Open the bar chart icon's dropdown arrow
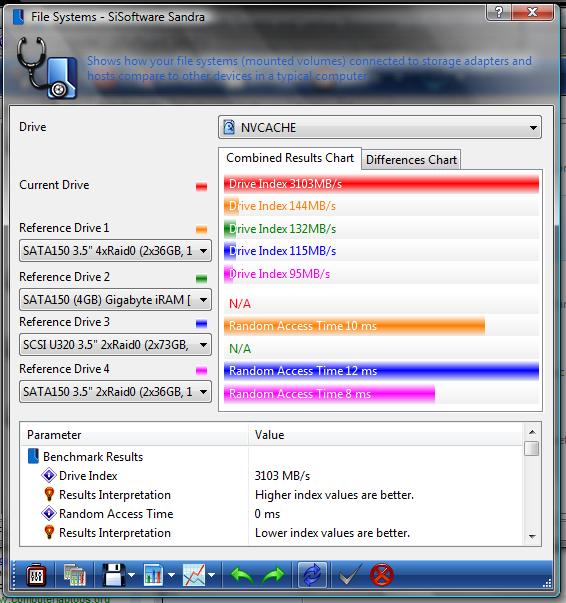Viewport: 566px width, 603px height. (171, 575)
